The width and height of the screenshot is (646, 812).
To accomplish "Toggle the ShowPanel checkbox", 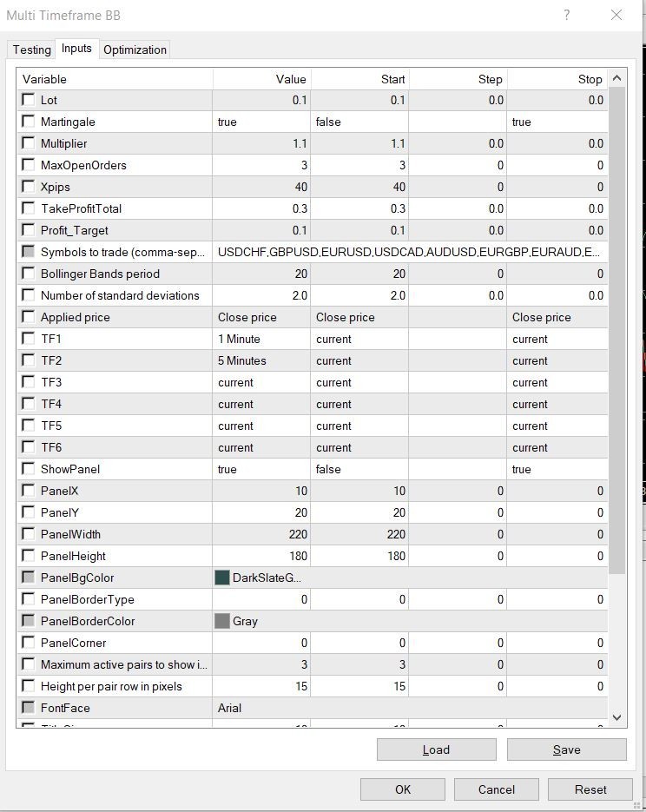I will tap(29, 469).
